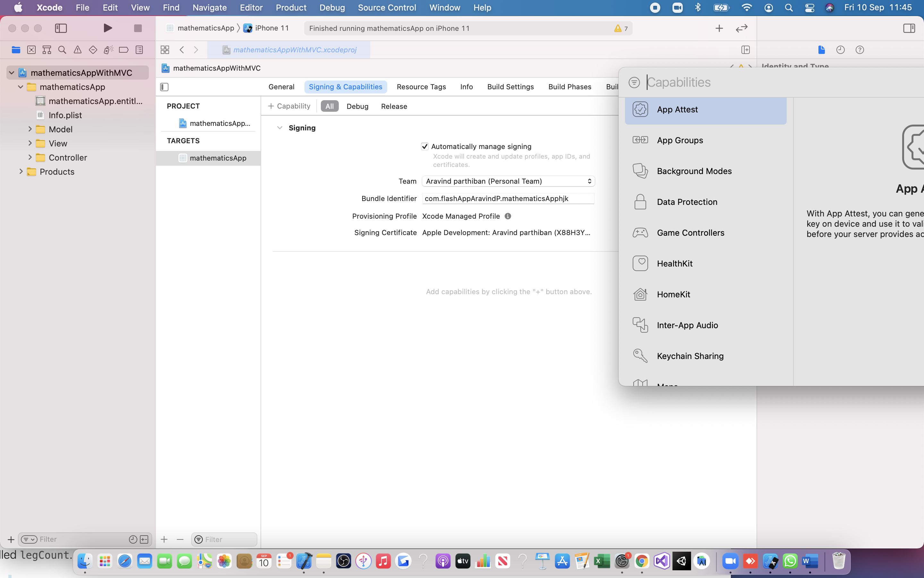Toggle the inspector panel at toolbar's right
The image size is (924, 578).
click(x=909, y=28)
